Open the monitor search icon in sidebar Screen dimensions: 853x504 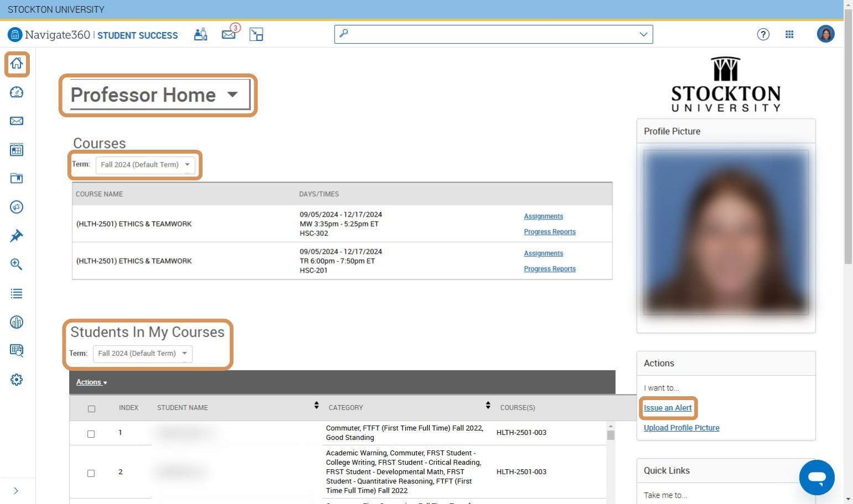[x=17, y=350]
